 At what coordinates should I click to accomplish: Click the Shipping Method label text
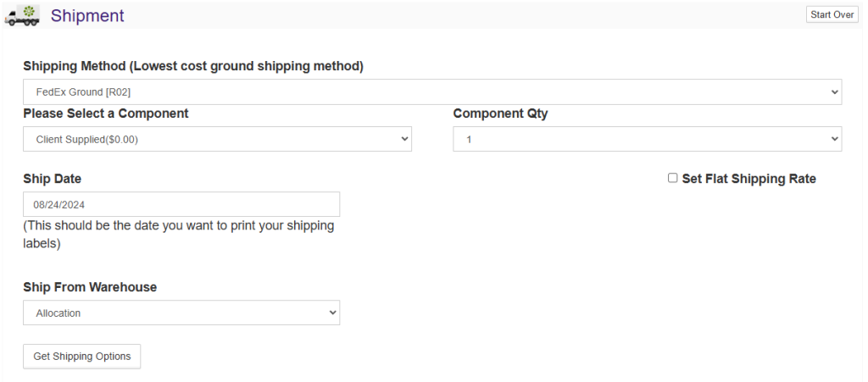point(193,66)
